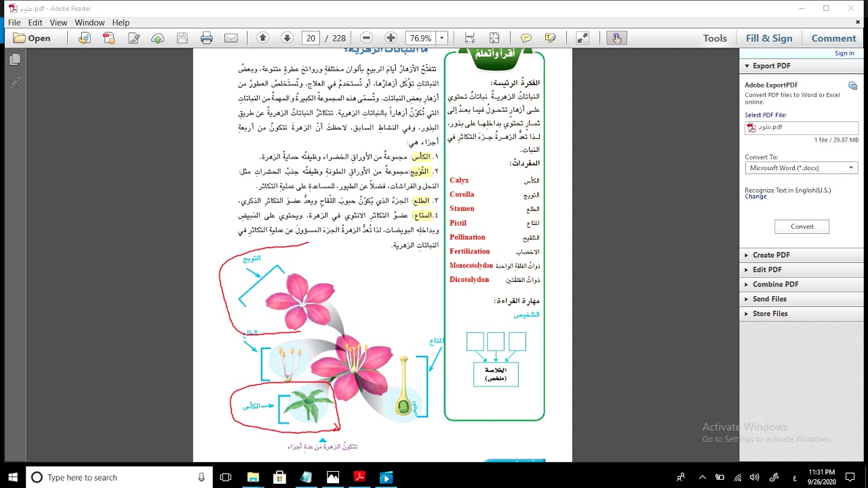Viewport: 868px width, 488px height.
Task: Select the hand pan tool
Action: (616, 38)
